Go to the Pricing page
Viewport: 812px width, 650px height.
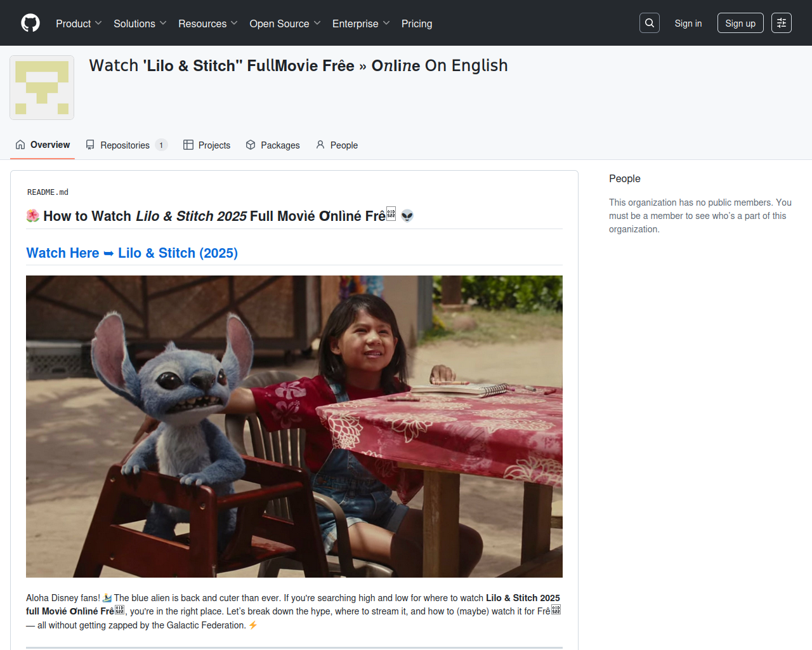[417, 23]
